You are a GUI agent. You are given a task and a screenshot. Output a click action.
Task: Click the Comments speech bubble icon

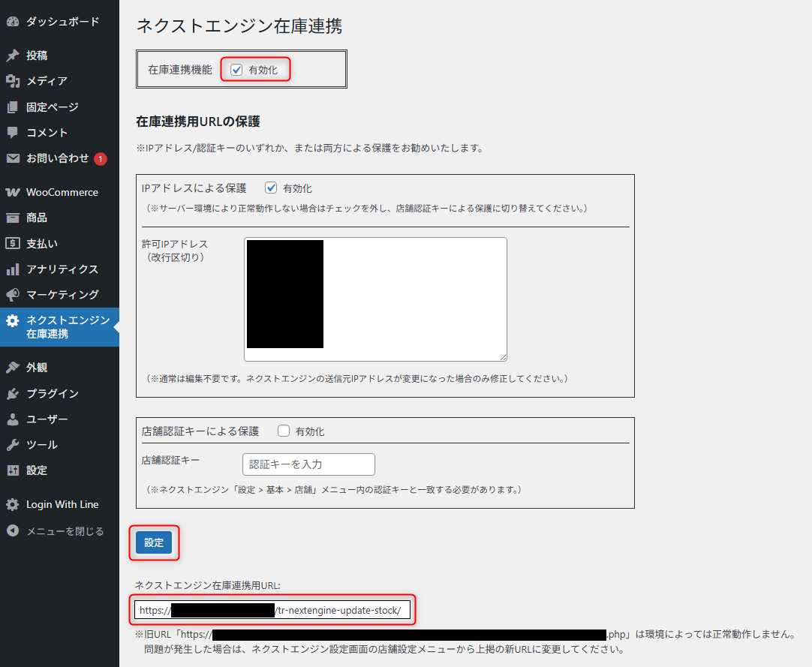12,133
